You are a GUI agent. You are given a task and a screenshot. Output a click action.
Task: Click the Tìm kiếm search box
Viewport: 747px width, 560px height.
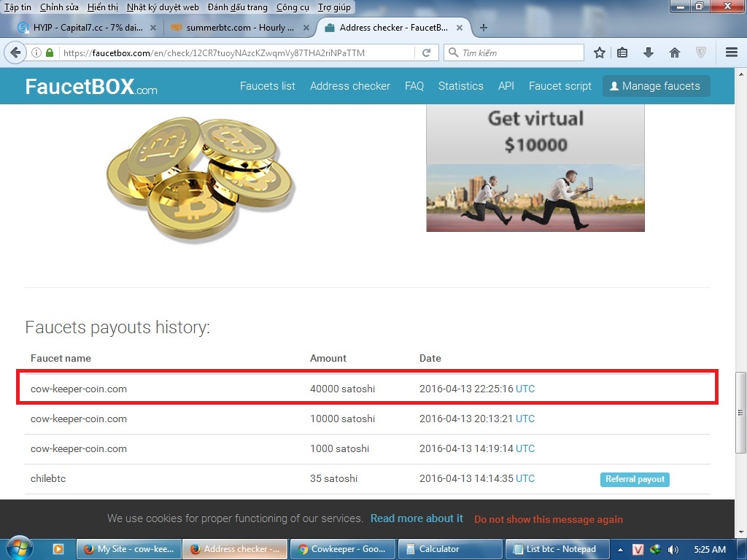tap(514, 52)
